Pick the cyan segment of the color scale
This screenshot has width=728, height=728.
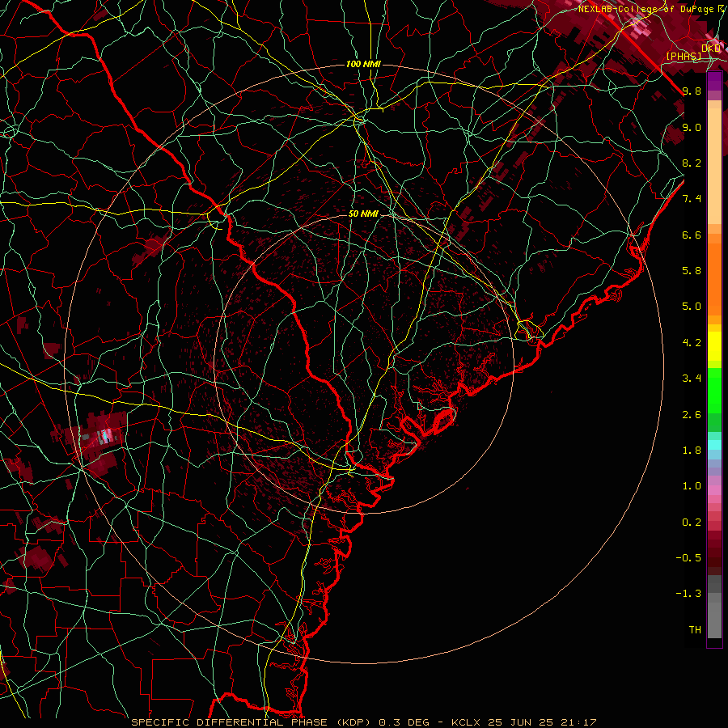(714, 445)
